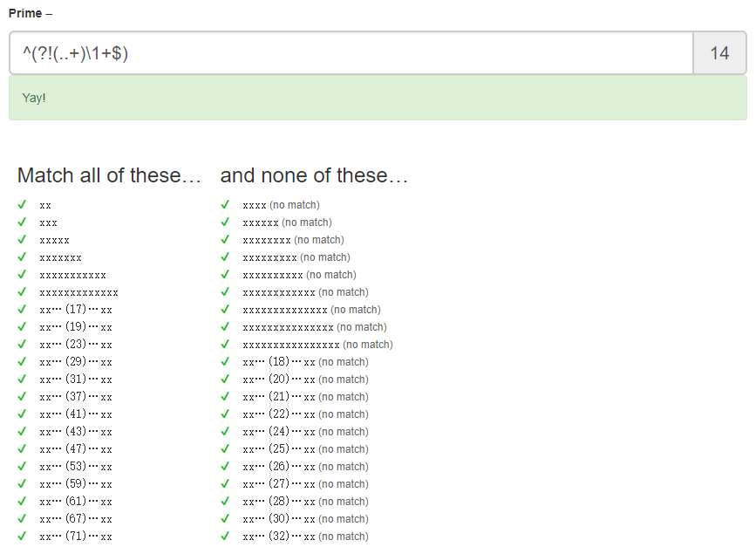Click the checkmark next to xxxx no match
The height and width of the screenshot is (554, 756).
(225, 205)
